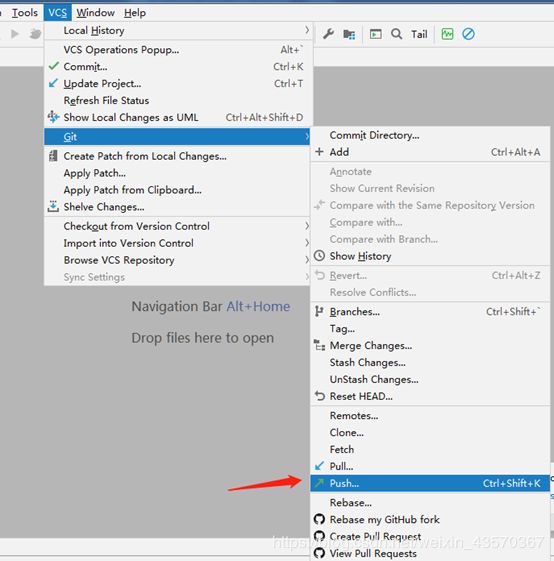Click the Merge Changes icon

click(319, 345)
